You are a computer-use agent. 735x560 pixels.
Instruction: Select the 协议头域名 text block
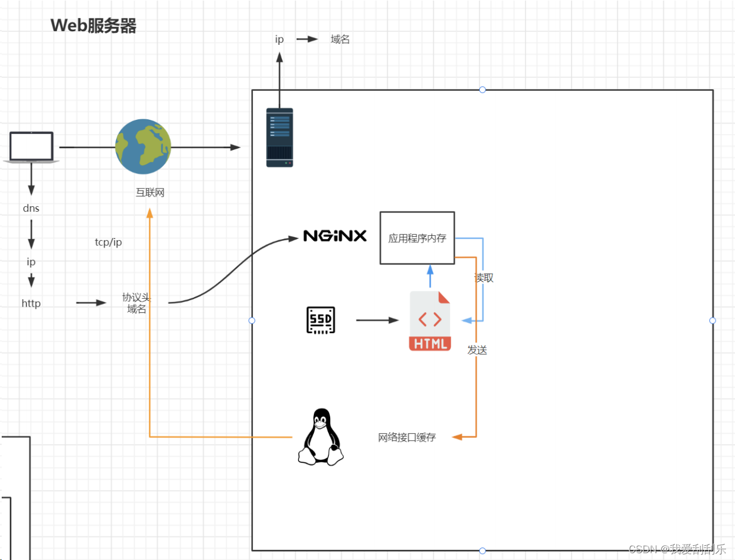135,303
